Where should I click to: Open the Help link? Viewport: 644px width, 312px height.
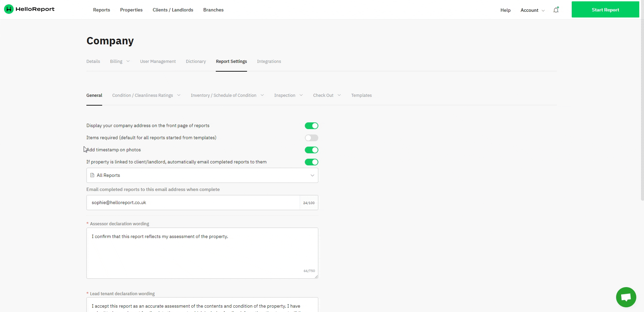pyautogui.click(x=505, y=10)
